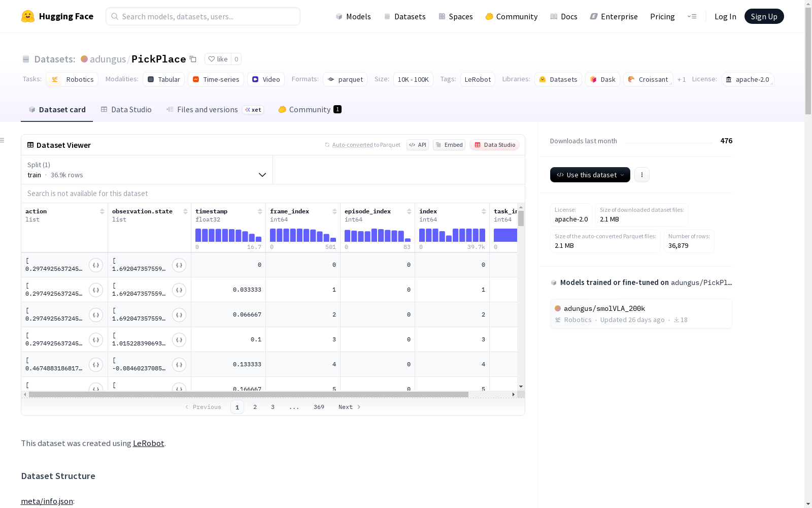Open the left sidebar table-of-contents icon
The image size is (812, 508).
coord(3,140)
